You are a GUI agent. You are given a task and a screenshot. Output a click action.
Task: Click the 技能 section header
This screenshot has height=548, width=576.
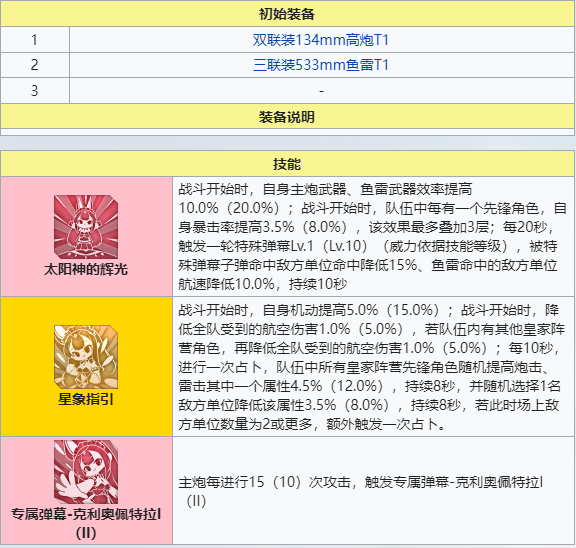coord(287,164)
